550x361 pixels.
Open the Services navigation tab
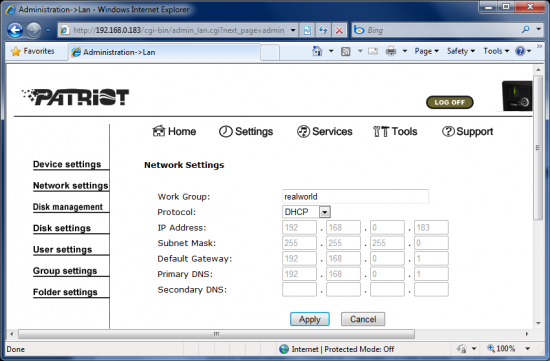point(324,132)
